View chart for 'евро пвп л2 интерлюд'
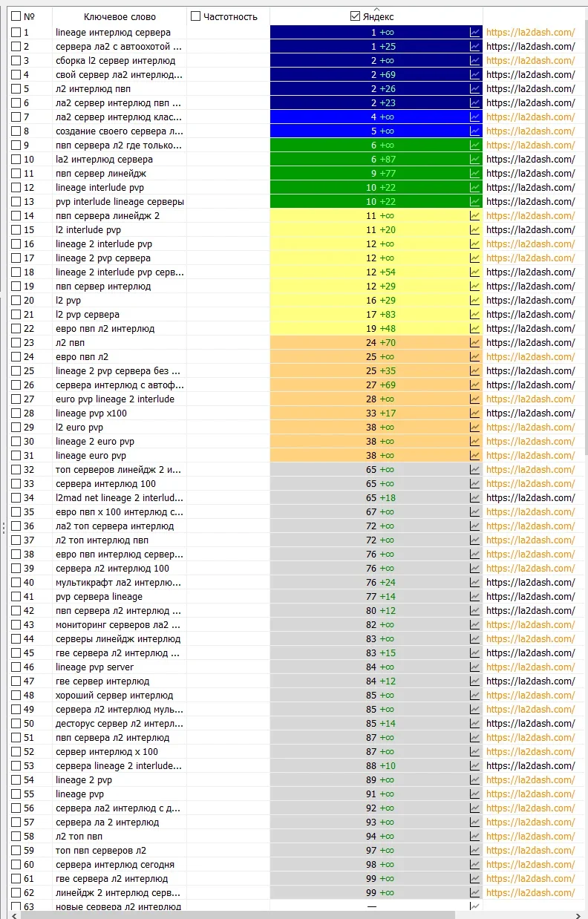The width and height of the screenshot is (588, 919). click(475, 328)
